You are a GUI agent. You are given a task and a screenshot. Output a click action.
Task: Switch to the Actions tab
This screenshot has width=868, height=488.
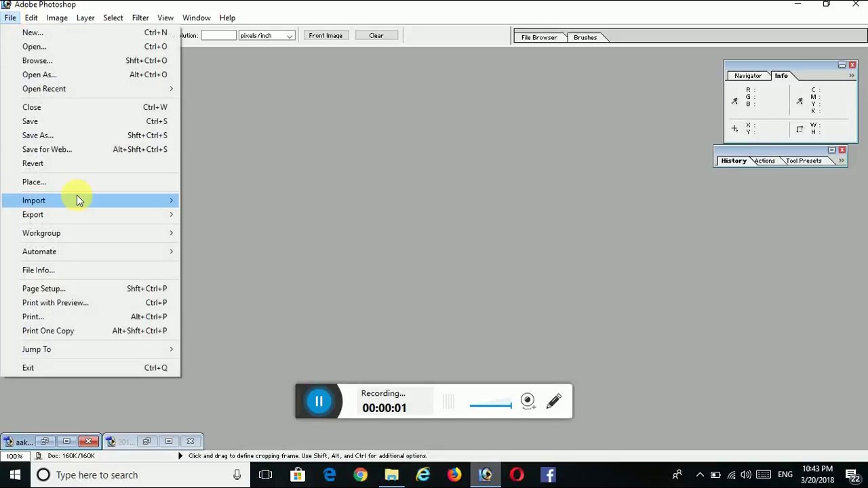coord(764,161)
